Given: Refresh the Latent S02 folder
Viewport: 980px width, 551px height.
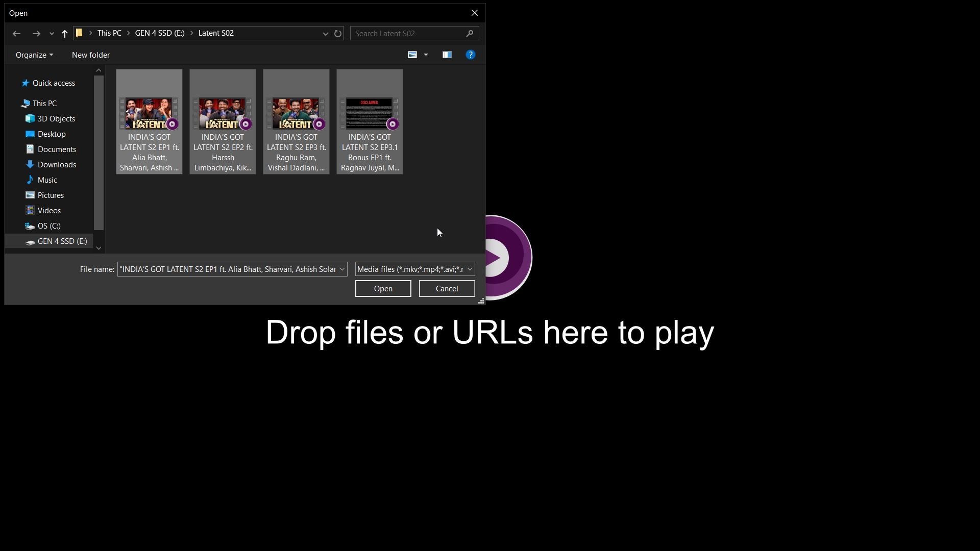Looking at the screenshot, I should tap(338, 34).
